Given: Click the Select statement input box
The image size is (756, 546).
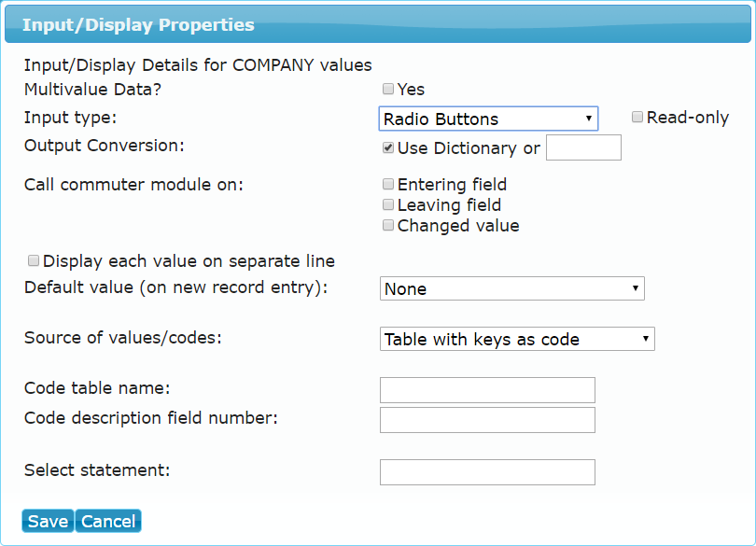Looking at the screenshot, I should 487,471.
